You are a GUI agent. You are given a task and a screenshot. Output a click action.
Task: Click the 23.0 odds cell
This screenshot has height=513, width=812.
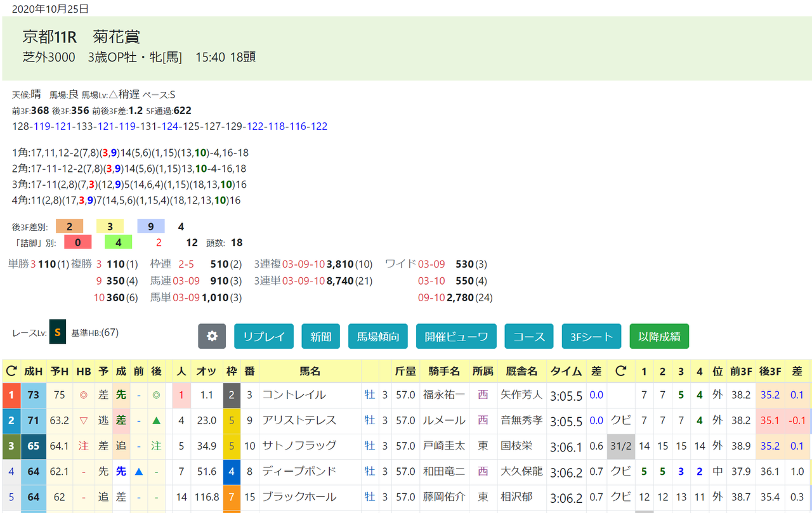point(207,420)
